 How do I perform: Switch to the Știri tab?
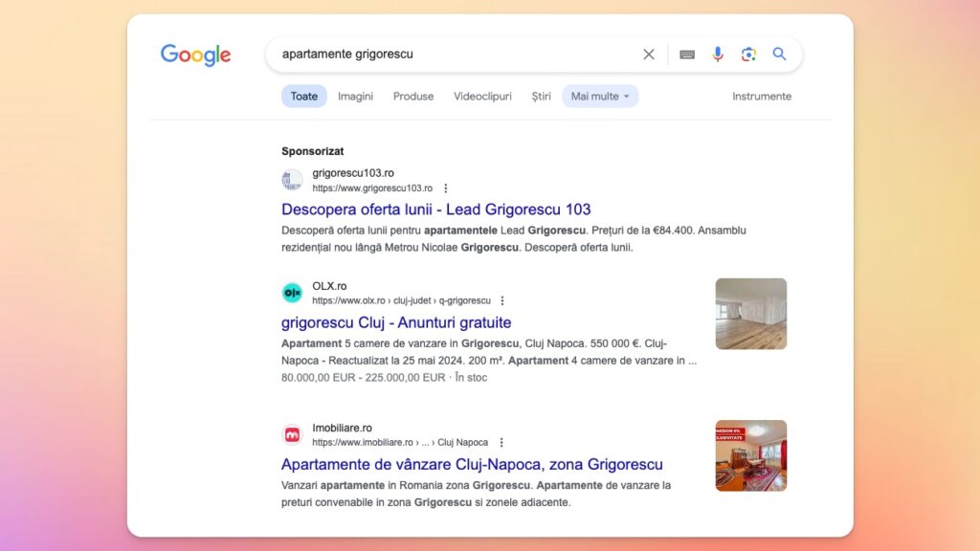point(542,97)
